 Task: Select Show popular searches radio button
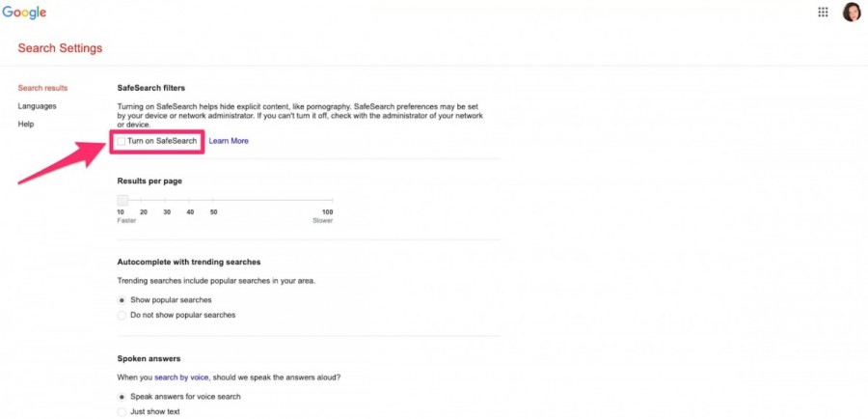[x=122, y=300]
